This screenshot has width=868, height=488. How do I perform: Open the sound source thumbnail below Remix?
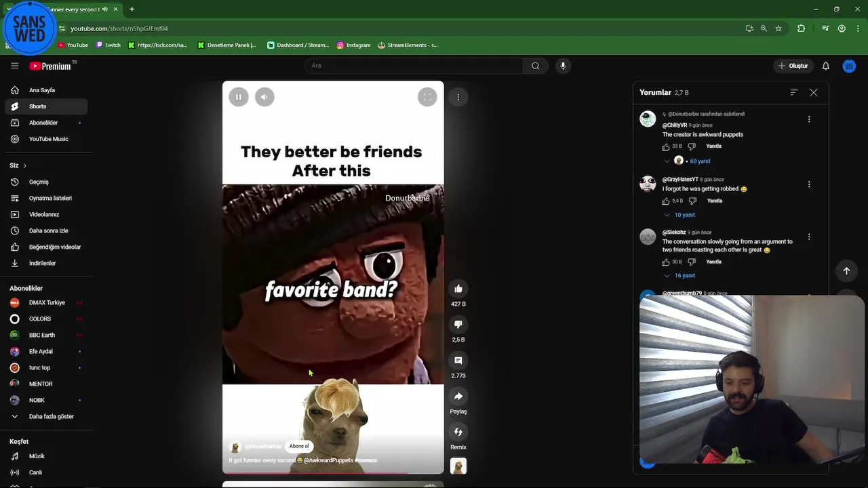458,466
